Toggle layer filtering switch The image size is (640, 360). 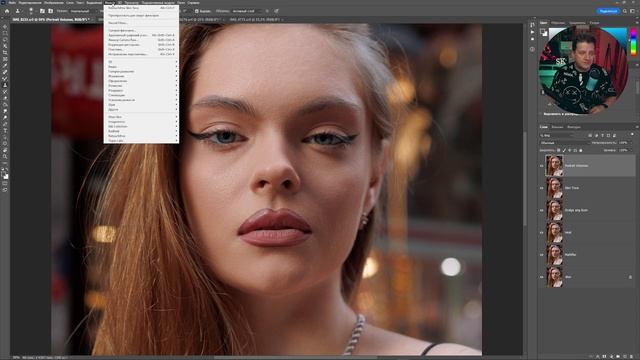(632, 135)
